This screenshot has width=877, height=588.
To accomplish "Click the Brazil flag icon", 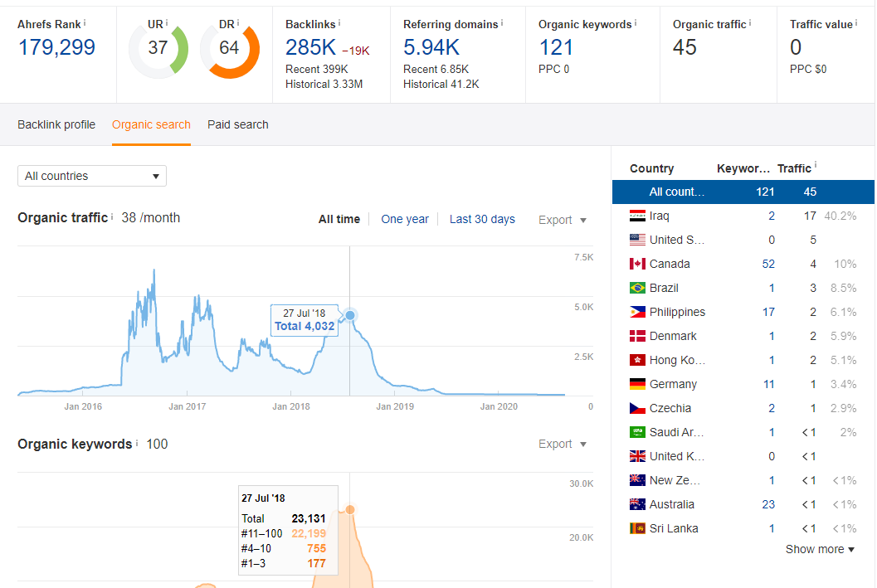I will pyautogui.click(x=637, y=288).
